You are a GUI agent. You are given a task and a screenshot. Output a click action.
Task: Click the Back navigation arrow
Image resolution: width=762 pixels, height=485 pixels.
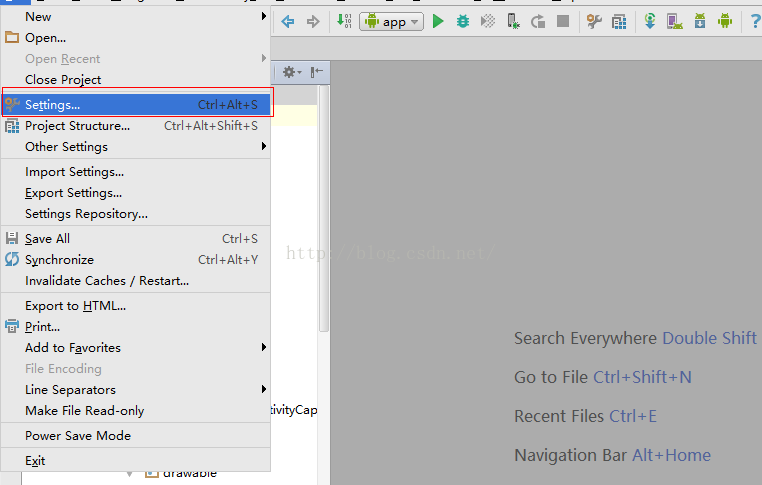coord(288,21)
